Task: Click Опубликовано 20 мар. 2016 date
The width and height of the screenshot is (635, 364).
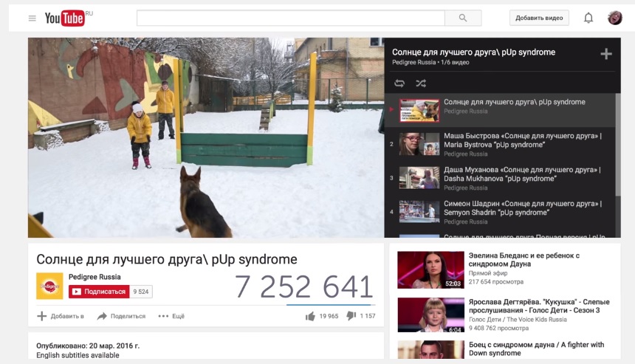Action: pyautogui.click(x=88, y=346)
